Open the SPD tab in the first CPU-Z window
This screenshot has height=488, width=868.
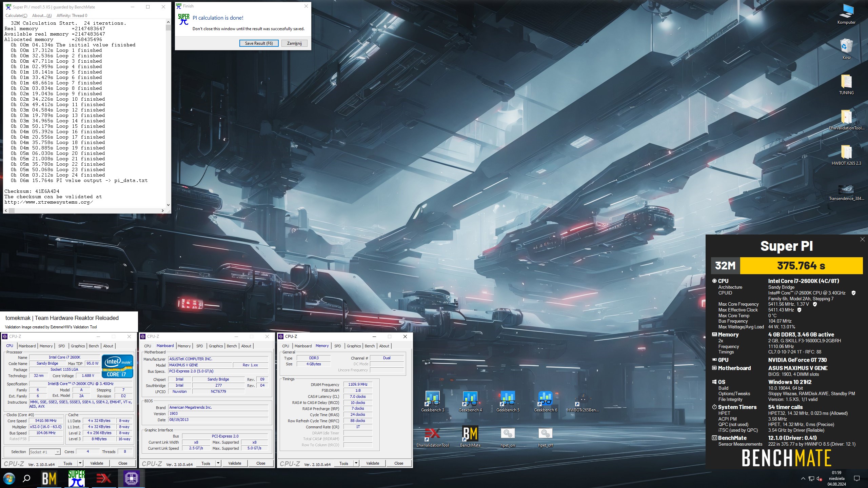[x=61, y=346]
